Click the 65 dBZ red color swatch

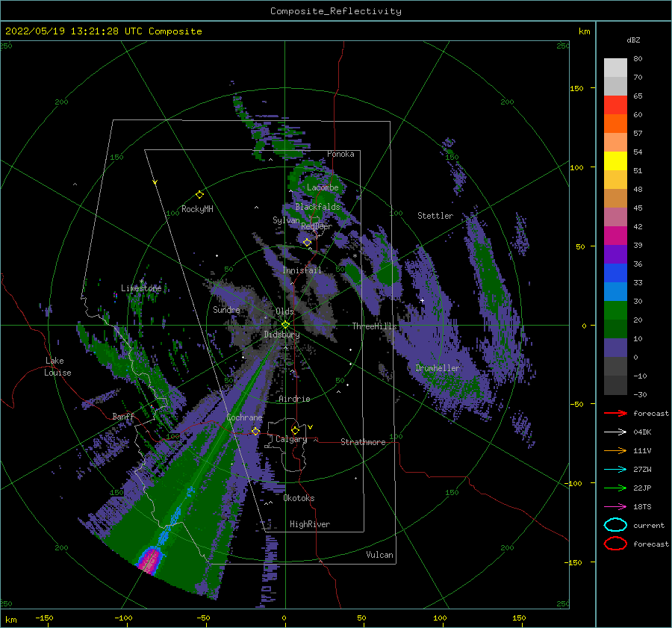pos(615,105)
